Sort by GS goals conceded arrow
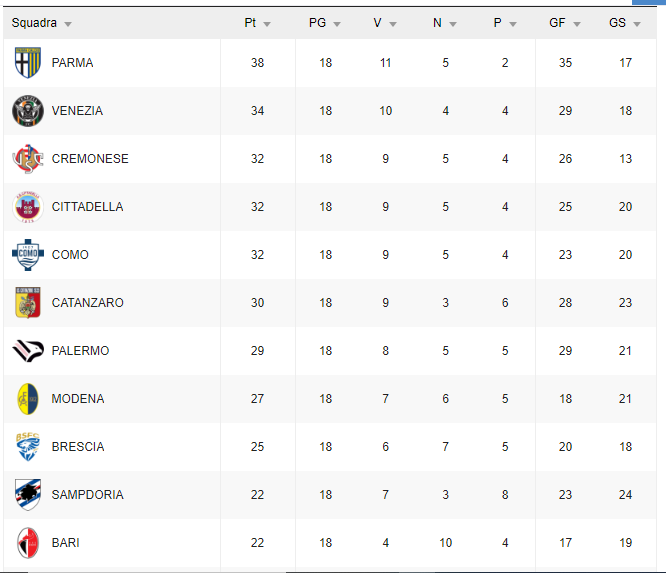Screen dimensions: 666x573 tap(637, 24)
